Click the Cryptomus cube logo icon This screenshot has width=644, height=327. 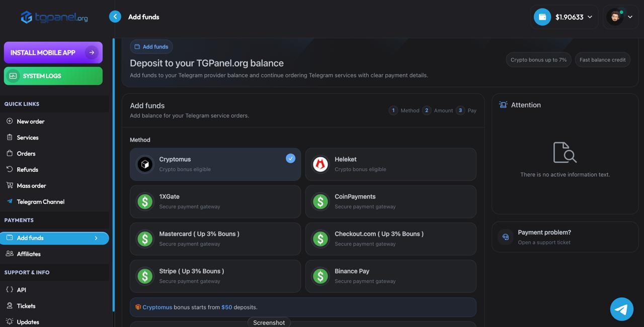(145, 164)
